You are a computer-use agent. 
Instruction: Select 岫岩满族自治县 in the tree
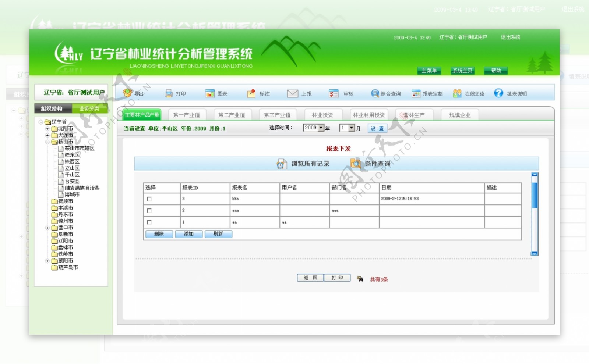tap(82, 188)
